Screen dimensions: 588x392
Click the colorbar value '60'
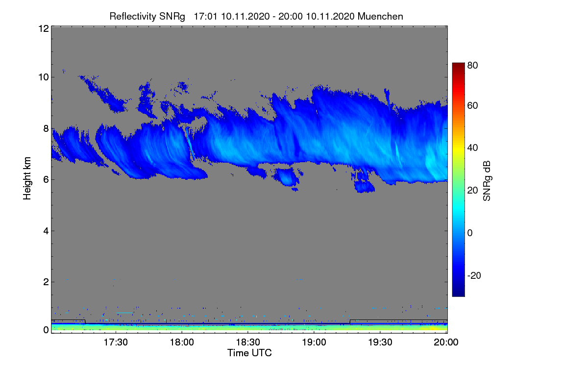473,105
